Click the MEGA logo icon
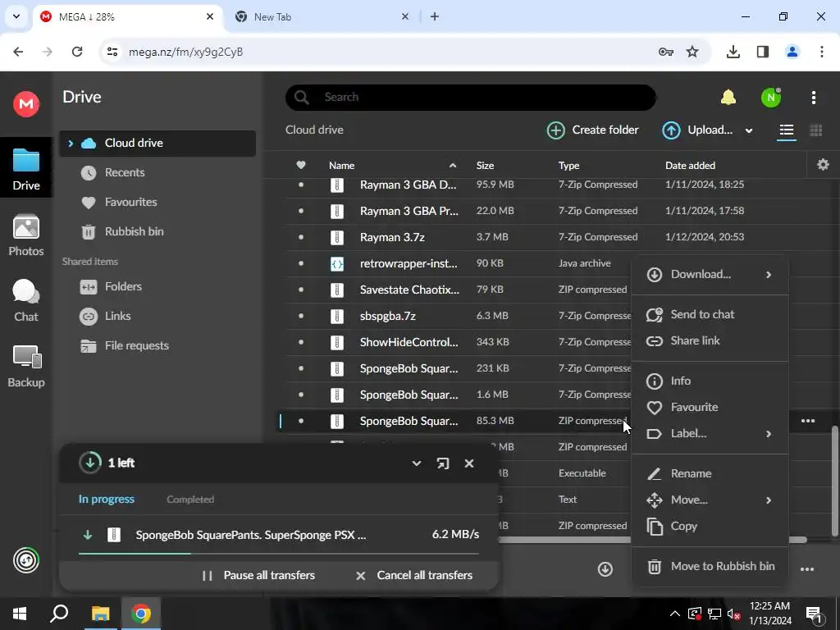The height and width of the screenshot is (630, 840). click(26, 103)
